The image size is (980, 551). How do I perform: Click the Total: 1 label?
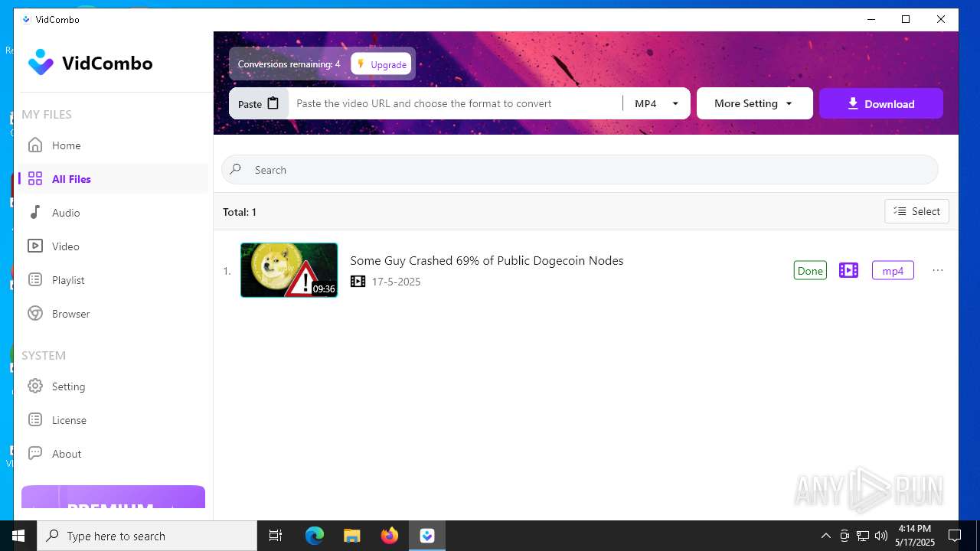tap(240, 212)
